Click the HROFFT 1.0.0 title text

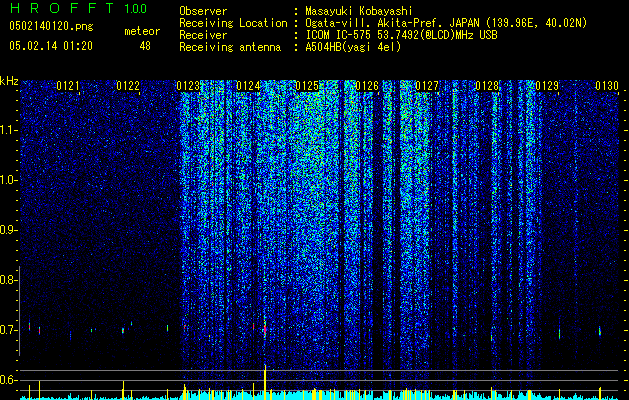point(78,8)
